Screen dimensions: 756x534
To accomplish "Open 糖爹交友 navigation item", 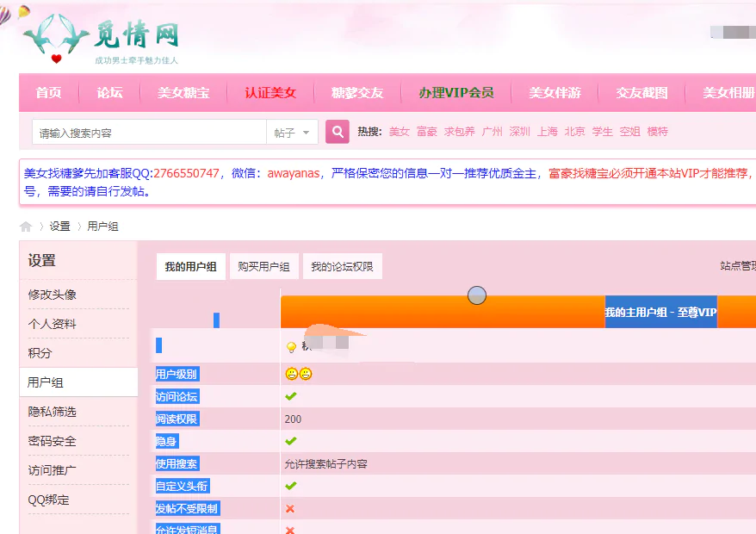I will pos(357,93).
